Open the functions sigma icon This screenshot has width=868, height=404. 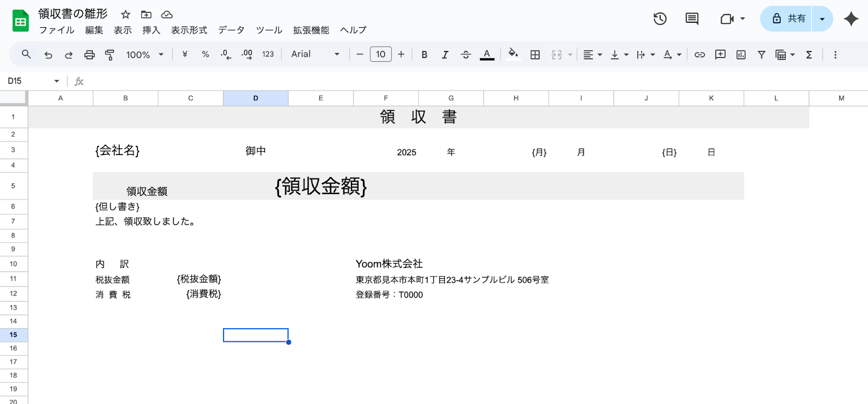[809, 54]
